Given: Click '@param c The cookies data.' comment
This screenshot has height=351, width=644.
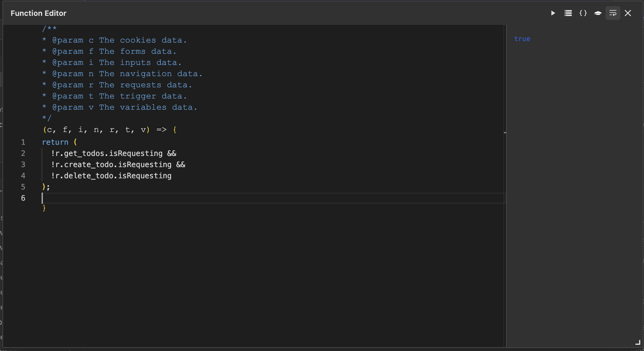Looking at the screenshot, I should click(x=120, y=40).
